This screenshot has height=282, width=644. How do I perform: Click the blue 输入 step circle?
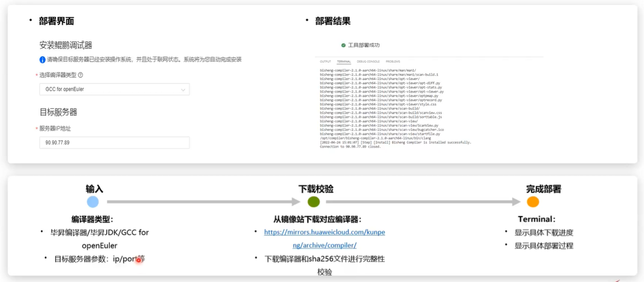click(93, 202)
